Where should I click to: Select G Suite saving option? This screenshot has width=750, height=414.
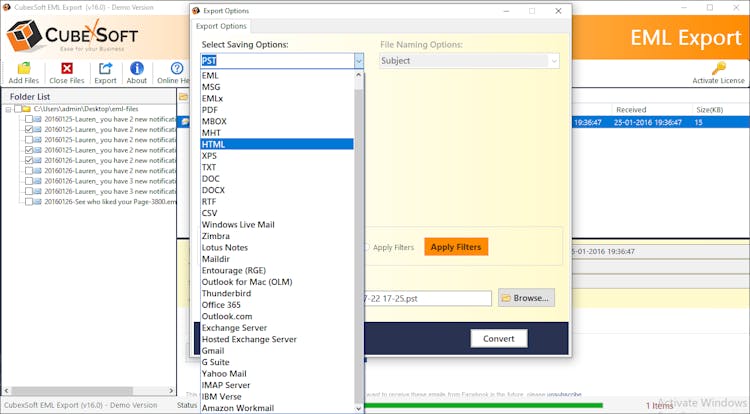coord(277,362)
